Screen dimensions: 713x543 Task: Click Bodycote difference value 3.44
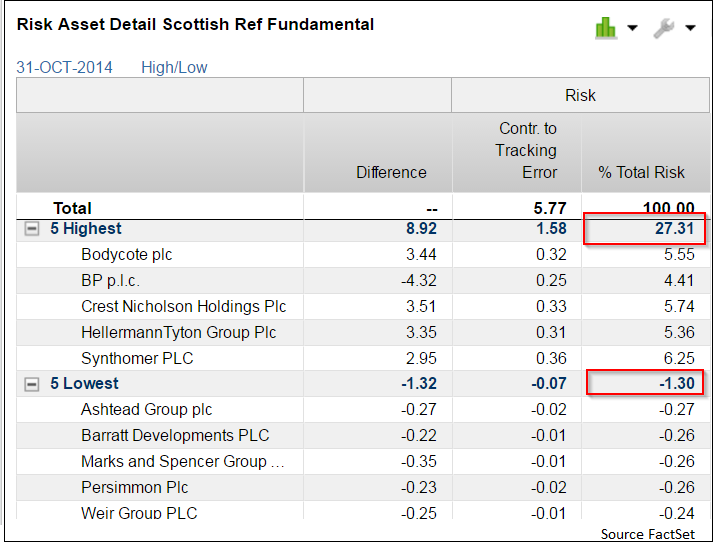pyautogui.click(x=421, y=254)
